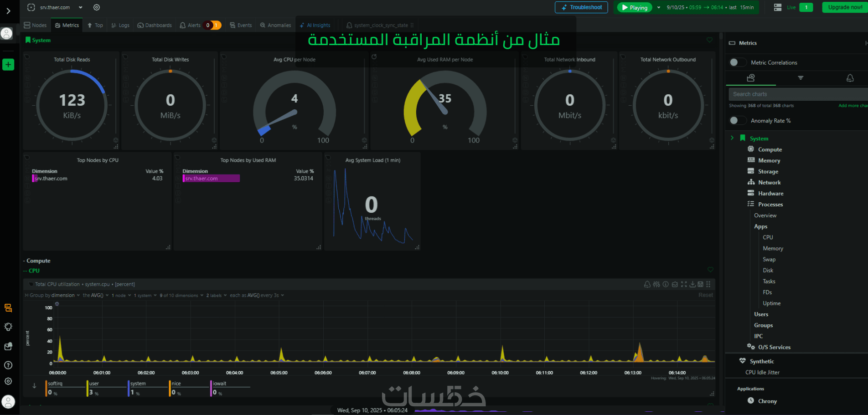
Task: Select Network in the Metrics tree
Action: coord(770,182)
